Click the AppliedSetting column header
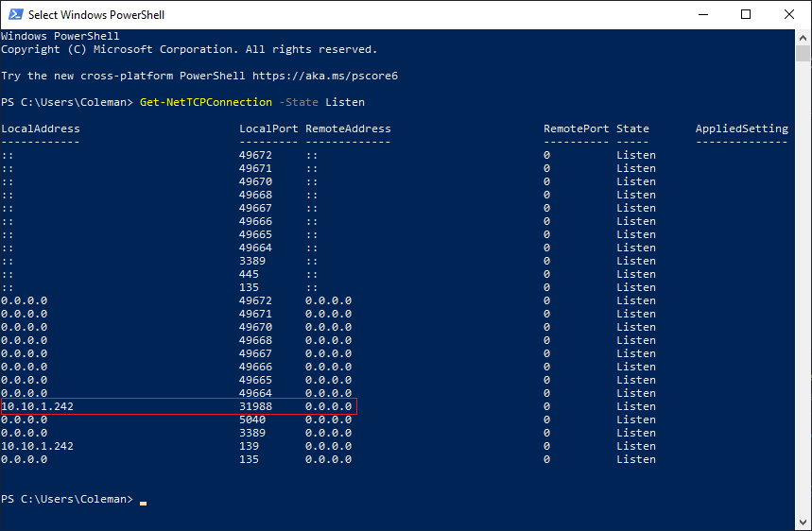Screen dimensions: 812x531 (741, 128)
